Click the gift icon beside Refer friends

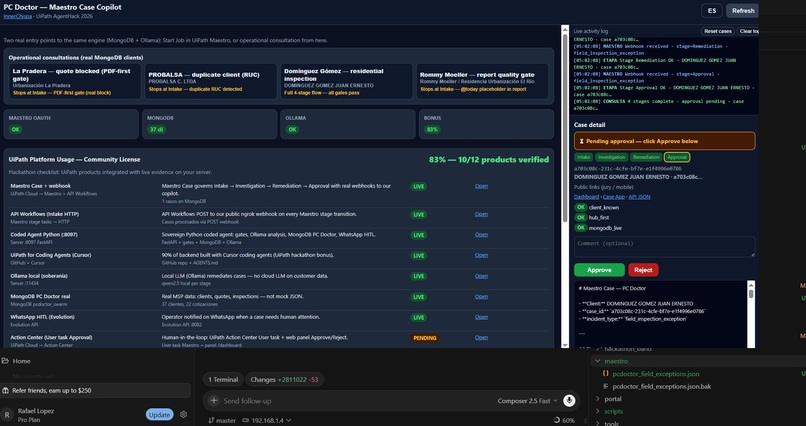6,391
